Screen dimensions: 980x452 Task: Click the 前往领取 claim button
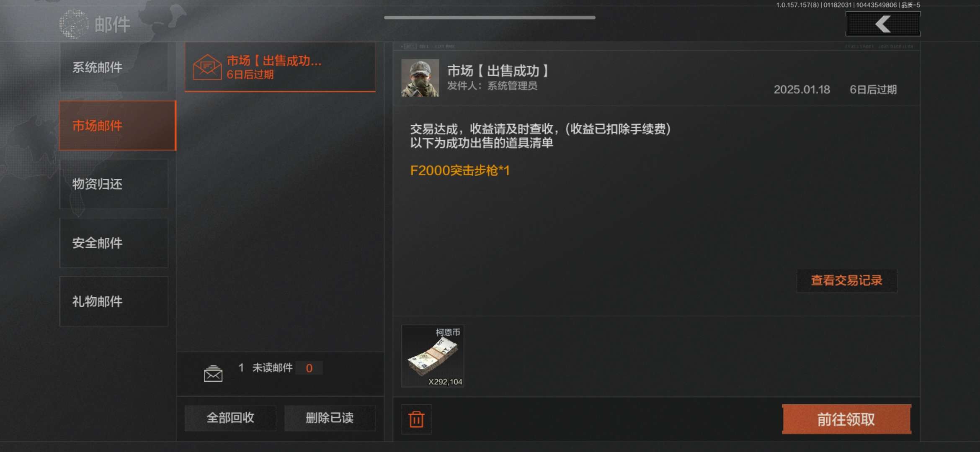846,419
